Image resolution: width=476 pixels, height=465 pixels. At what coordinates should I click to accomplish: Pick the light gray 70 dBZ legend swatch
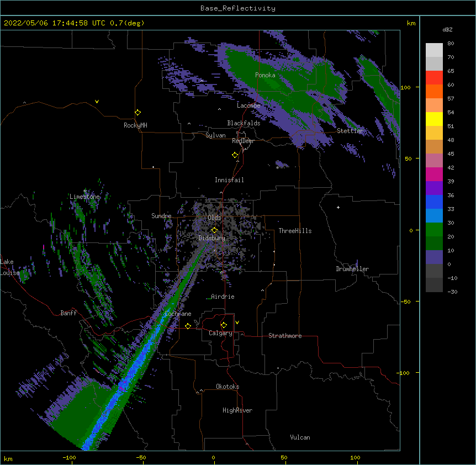[434, 64]
